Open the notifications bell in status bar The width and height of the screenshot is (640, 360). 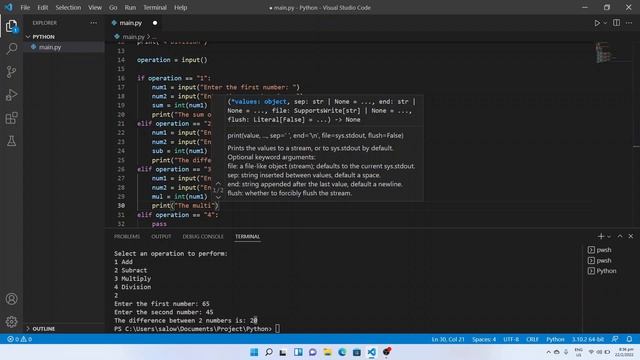click(629, 339)
